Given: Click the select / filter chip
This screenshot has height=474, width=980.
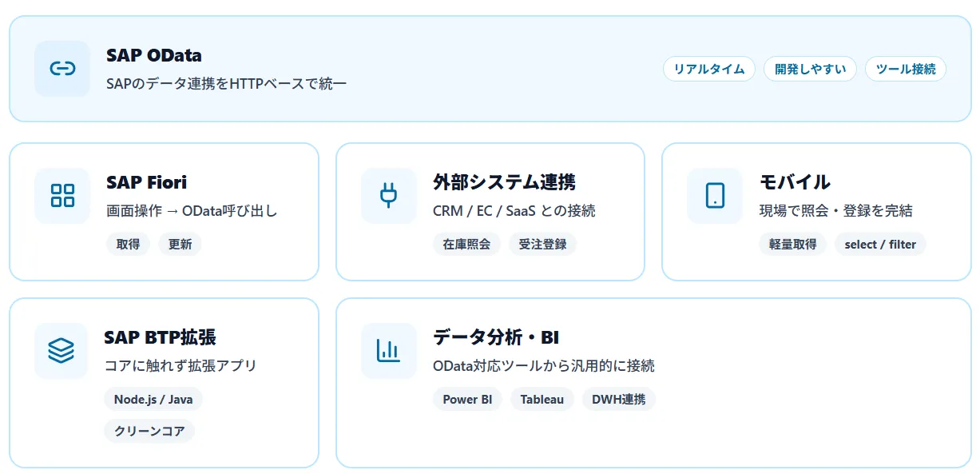Looking at the screenshot, I should tap(880, 245).
